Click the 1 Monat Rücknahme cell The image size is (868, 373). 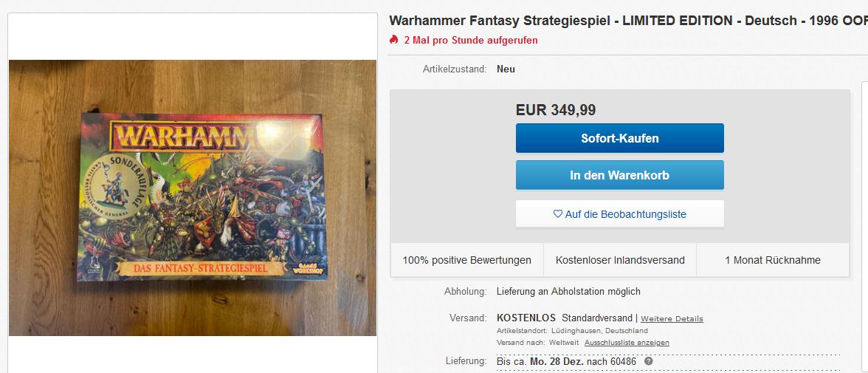tap(773, 260)
